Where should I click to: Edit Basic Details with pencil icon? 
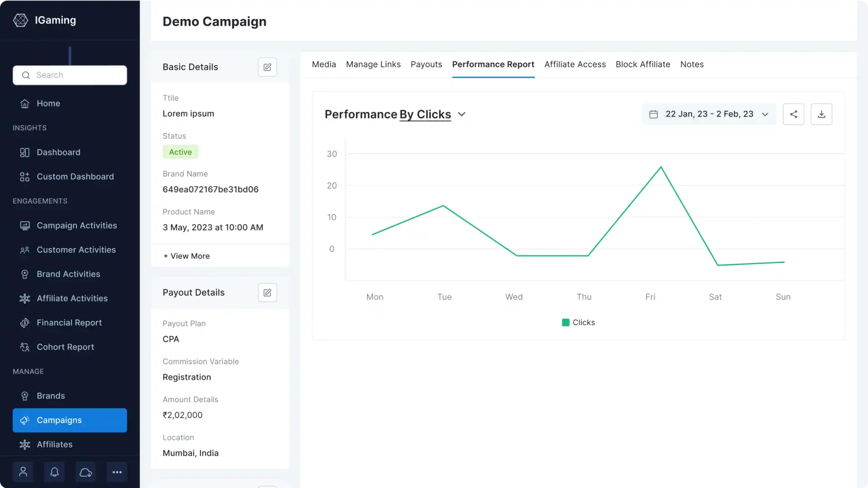coord(267,67)
